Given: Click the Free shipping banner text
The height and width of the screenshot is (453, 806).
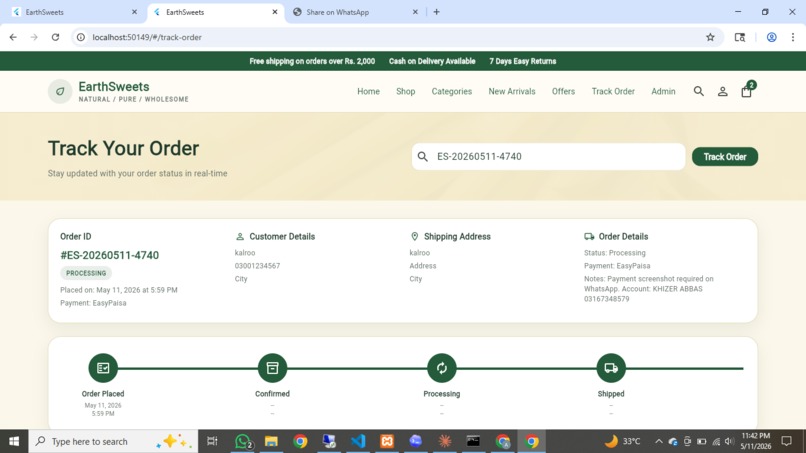Looking at the screenshot, I should 312,61.
